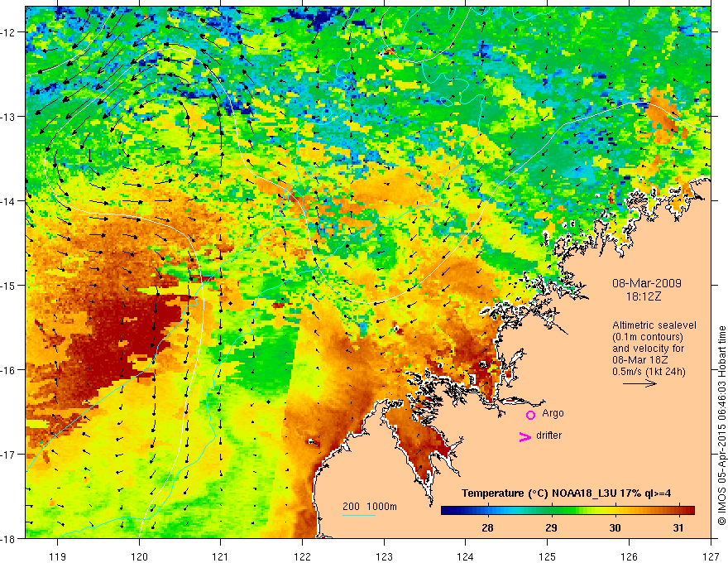Click longitude axis label 126
Viewport: 728px width, 563px height.
pos(629,556)
